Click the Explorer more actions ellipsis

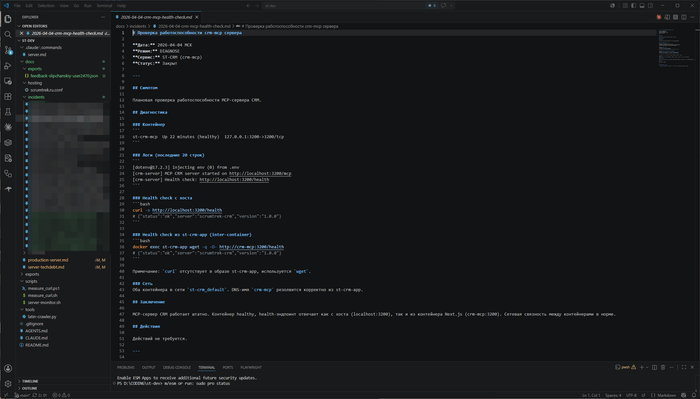[x=103, y=17]
